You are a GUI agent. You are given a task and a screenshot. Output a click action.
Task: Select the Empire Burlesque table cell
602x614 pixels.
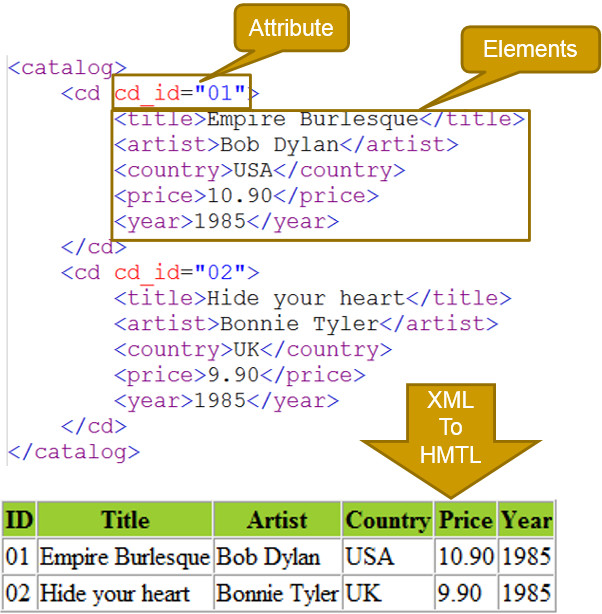click(125, 556)
